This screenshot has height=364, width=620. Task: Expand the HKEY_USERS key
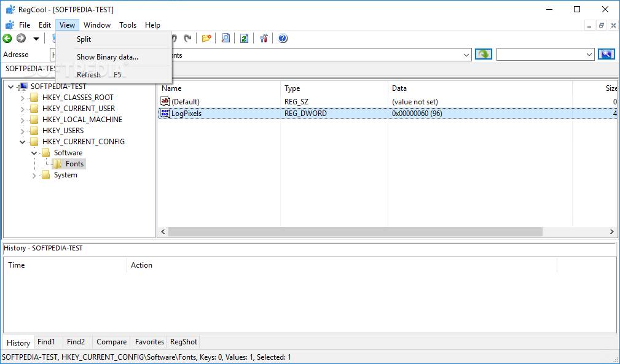22,131
